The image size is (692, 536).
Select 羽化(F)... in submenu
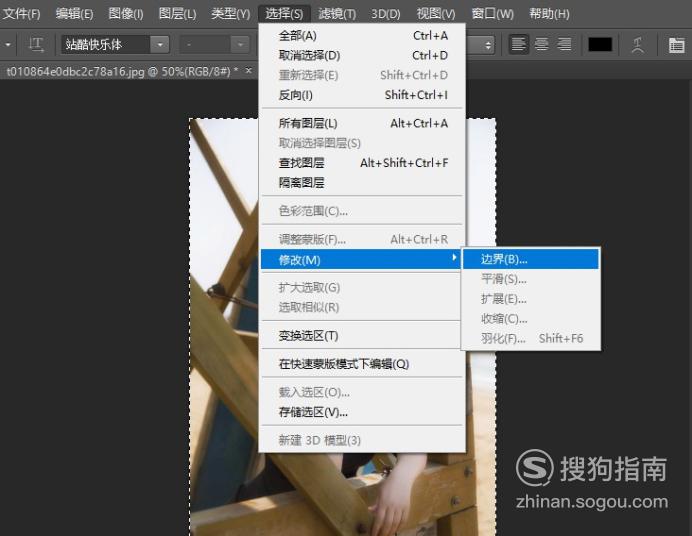530,338
